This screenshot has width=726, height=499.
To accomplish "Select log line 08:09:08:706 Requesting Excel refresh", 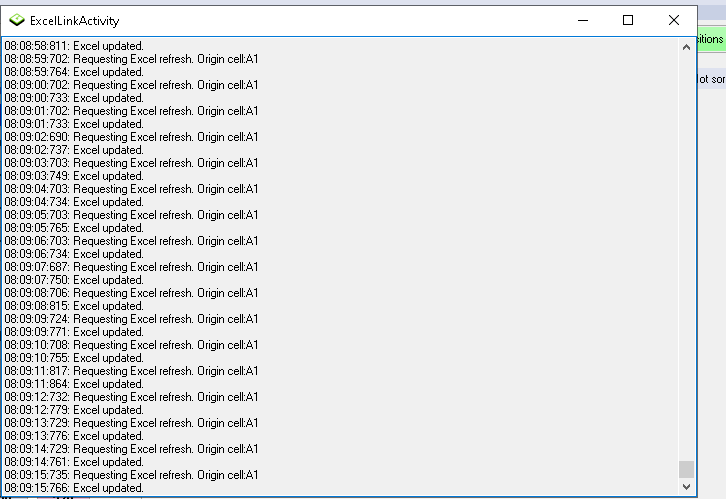I will pos(131,293).
